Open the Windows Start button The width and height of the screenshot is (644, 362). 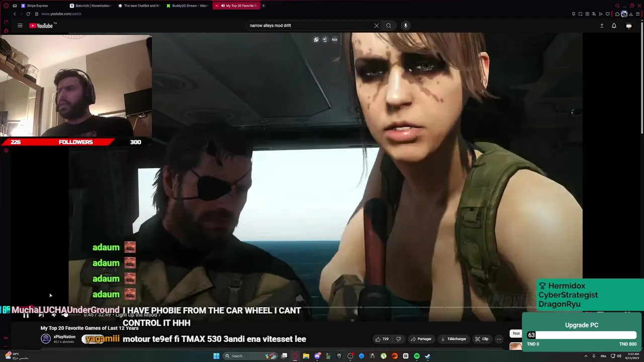tap(216, 356)
